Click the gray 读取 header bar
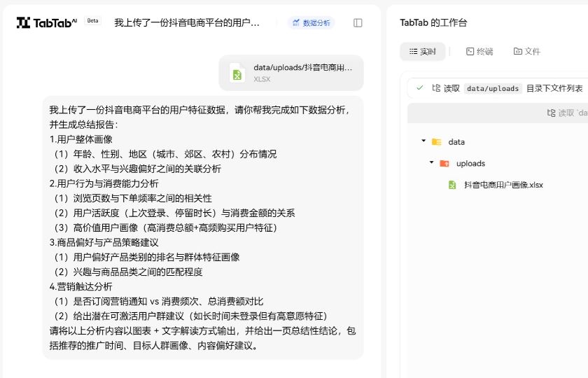Viewport: 588px width, 378px height. pos(498,113)
